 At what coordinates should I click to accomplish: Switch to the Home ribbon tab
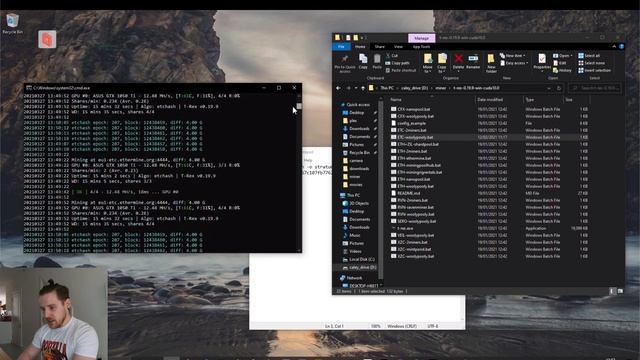coord(360,47)
